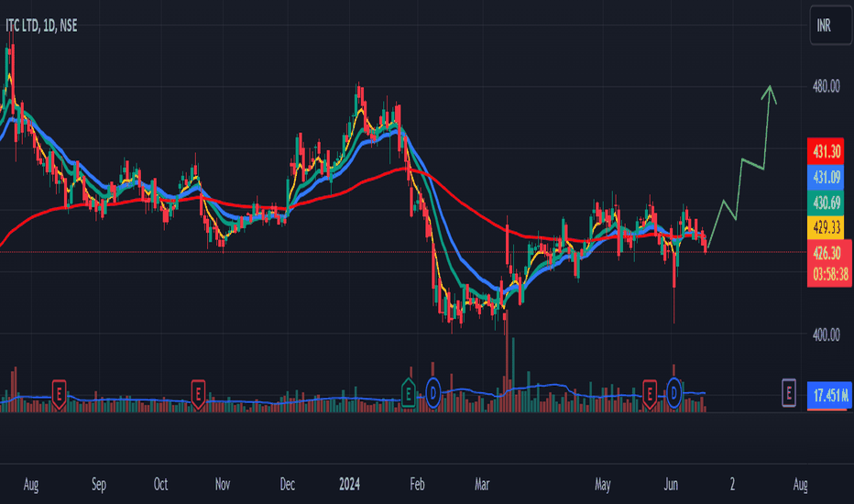
Task: Open the green earnings E marker before Feb
Action: [x=409, y=393]
